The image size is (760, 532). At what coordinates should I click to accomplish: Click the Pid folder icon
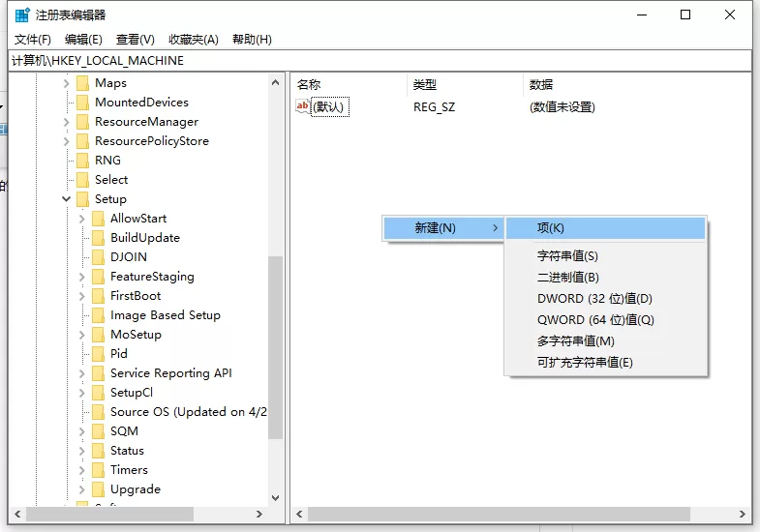click(x=99, y=354)
